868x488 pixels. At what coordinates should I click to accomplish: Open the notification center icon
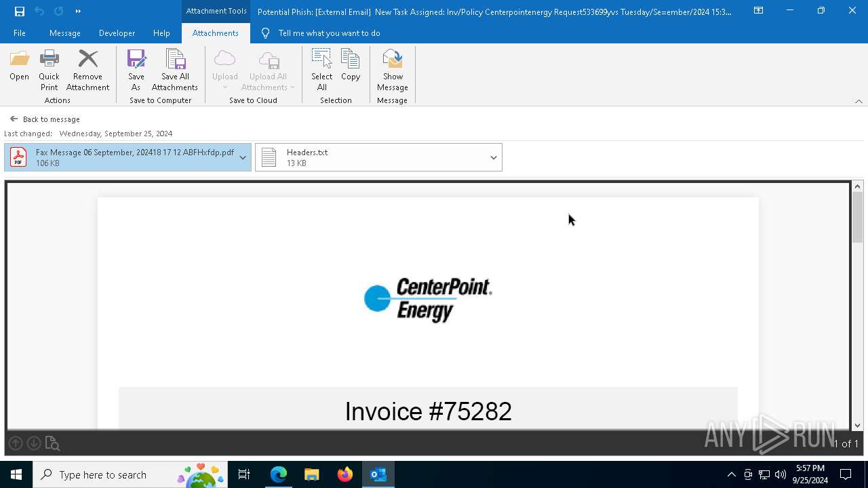click(x=846, y=474)
